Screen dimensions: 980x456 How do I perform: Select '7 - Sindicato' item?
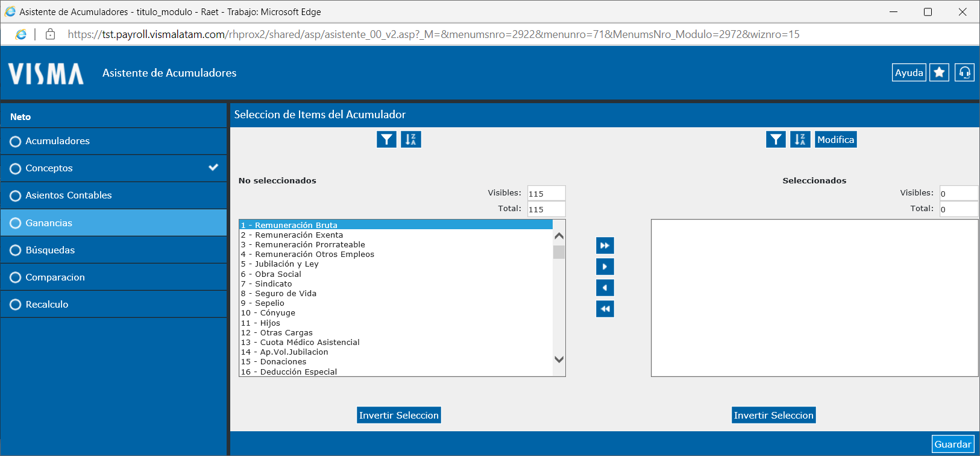click(x=396, y=283)
